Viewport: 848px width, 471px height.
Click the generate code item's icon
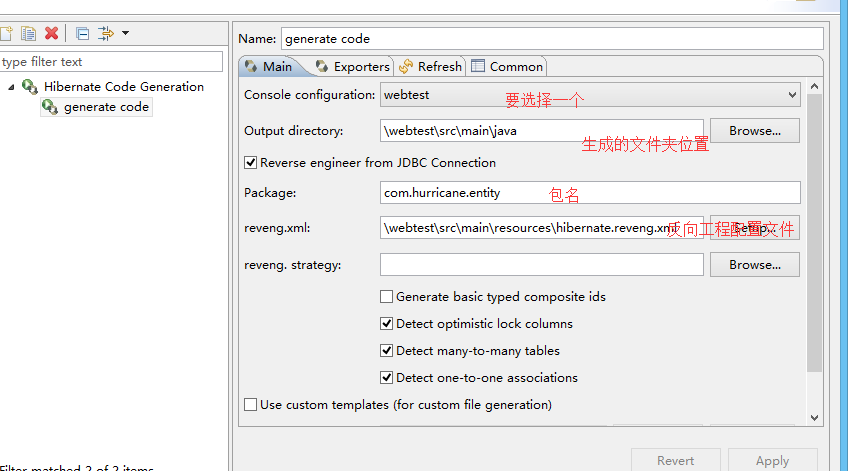click(x=50, y=107)
